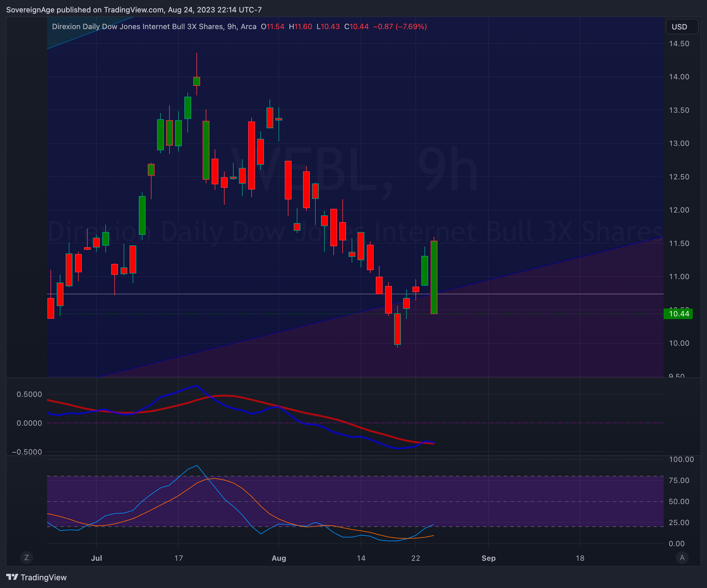
Task: Click the 10.44 current price label
Action: pyautogui.click(x=678, y=314)
